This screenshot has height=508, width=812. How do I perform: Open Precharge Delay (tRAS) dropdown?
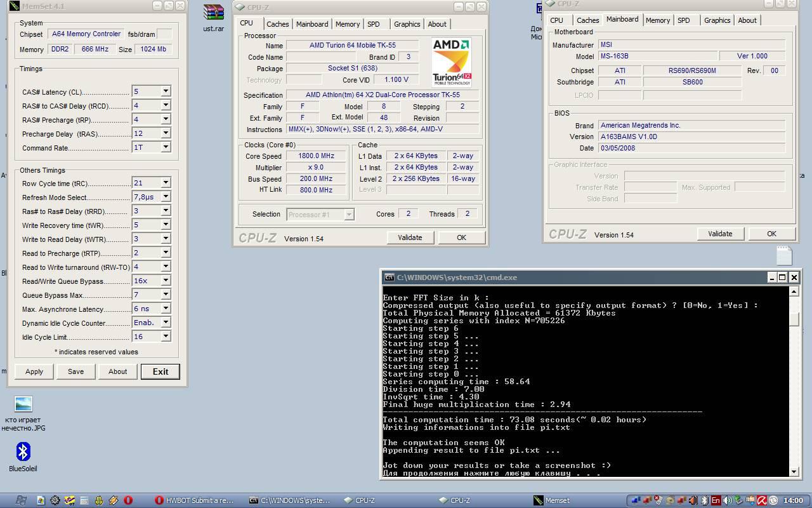pyautogui.click(x=165, y=133)
